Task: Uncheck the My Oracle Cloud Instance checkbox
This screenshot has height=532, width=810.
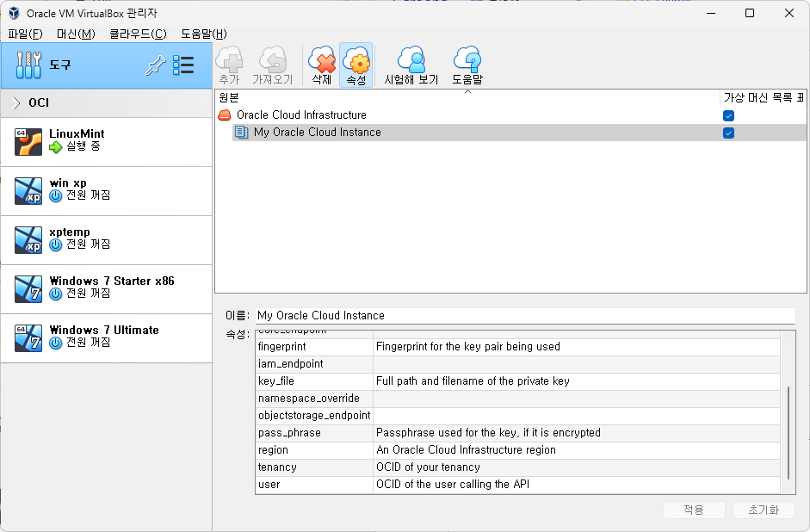Action: tap(728, 133)
